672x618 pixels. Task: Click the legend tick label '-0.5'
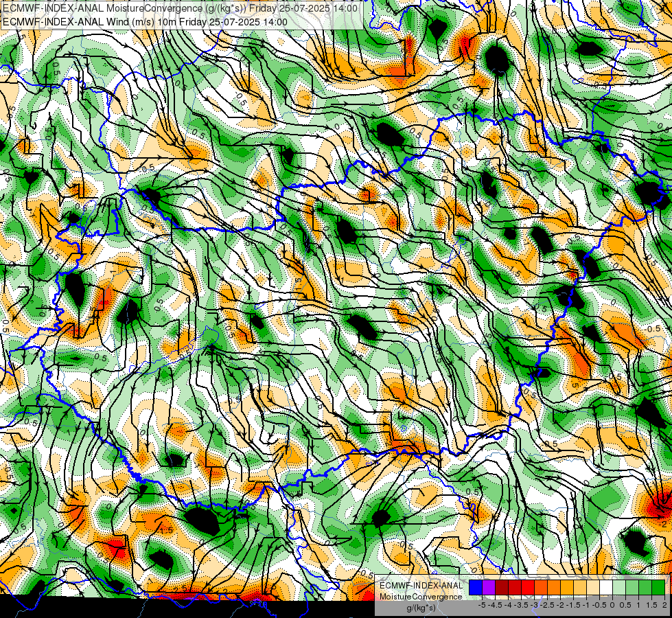point(599,605)
